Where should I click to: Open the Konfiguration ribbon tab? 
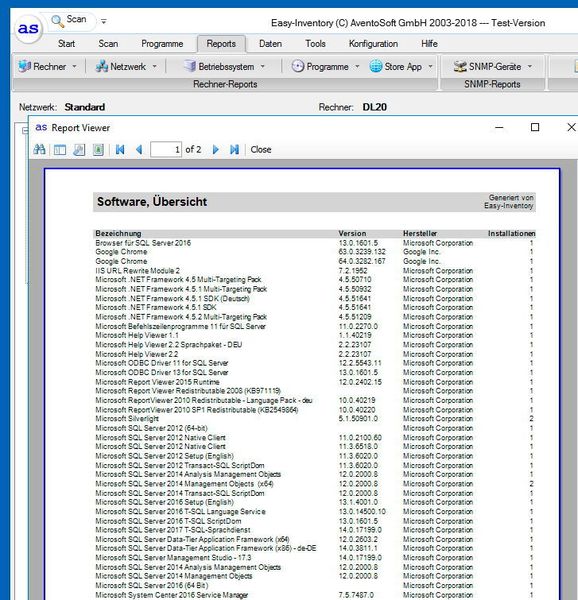coord(373,44)
